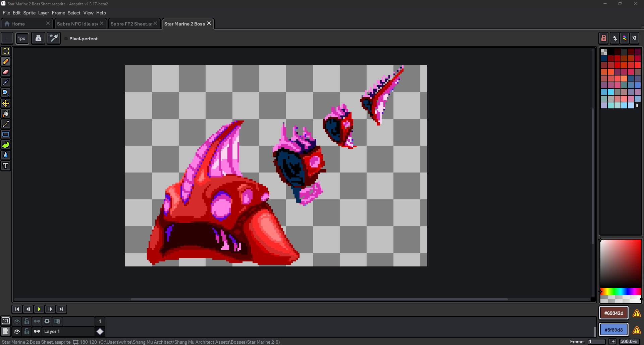Screen dimensions: 644x345
Task: Pick the bright red palette swatch
Action: tap(637, 65)
